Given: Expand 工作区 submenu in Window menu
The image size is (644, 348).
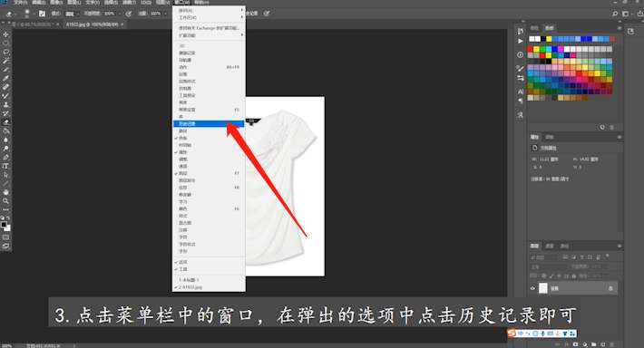Looking at the screenshot, I should click(209, 17).
